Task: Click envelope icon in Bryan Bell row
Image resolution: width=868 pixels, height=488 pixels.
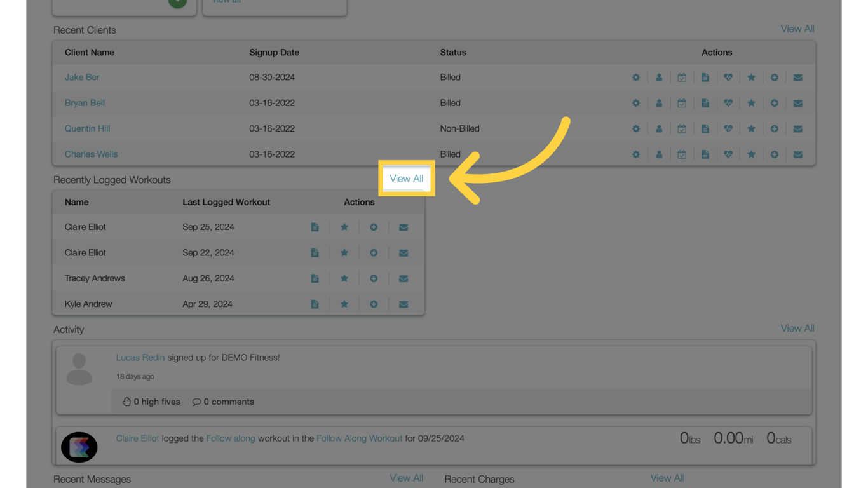Action: pos(797,103)
